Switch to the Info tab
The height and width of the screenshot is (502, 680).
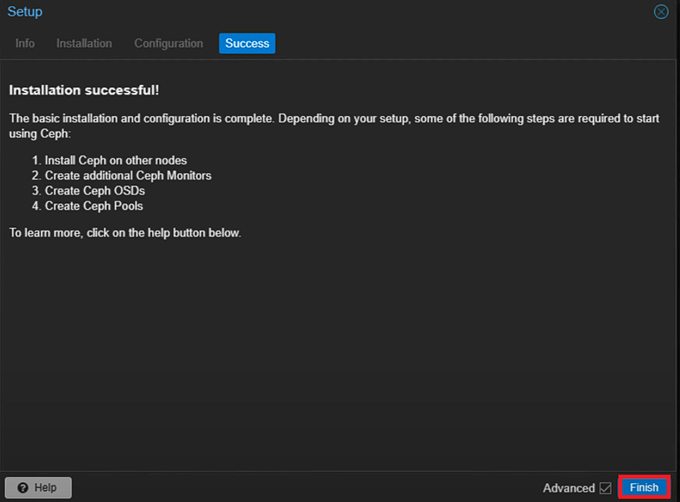click(25, 43)
